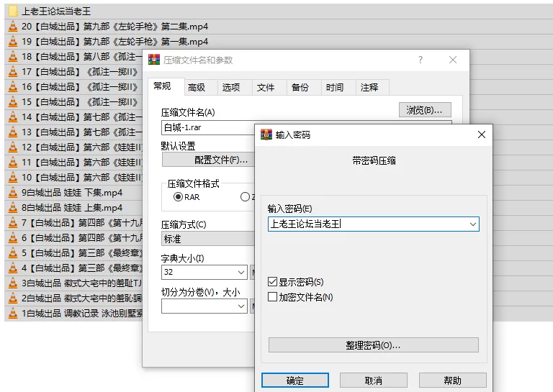Select file name 8白城出品 娃娃 上集.mp4

click(x=72, y=208)
